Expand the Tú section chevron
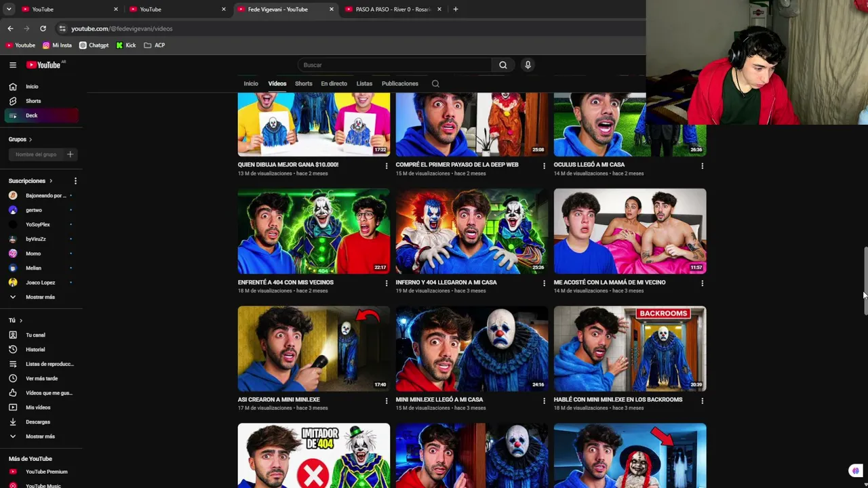This screenshot has height=488, width=868. 20,321
